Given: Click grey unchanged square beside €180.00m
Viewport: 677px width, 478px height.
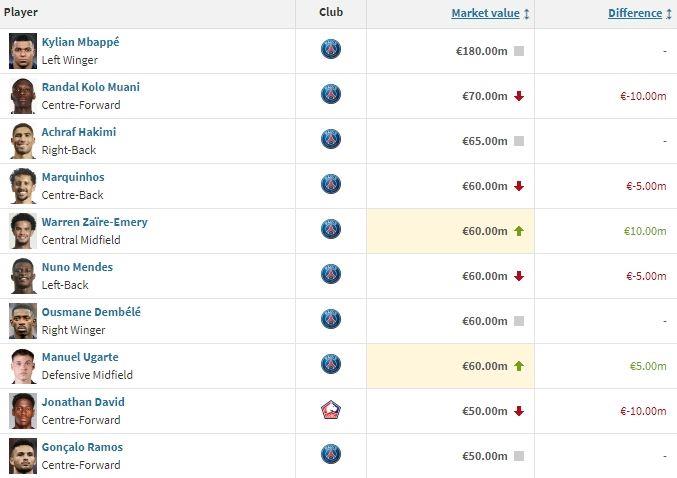Looking at the screenshot, I should pyautogui.click(x=519, y=51).
